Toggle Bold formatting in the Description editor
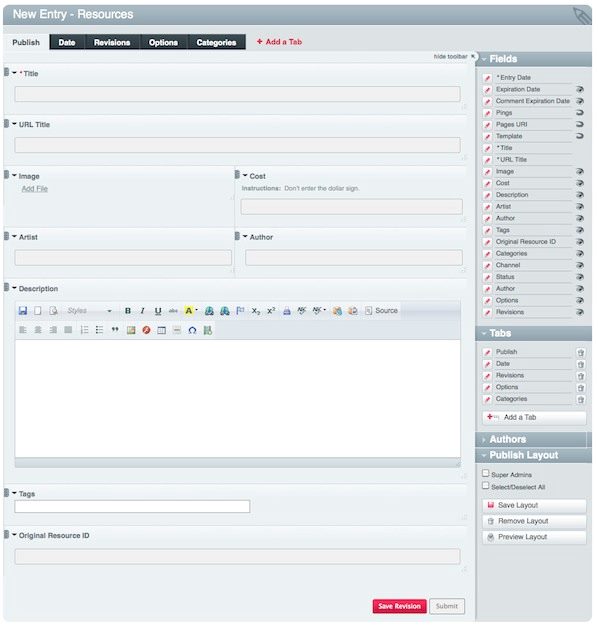Viewport: 598px width, 626px height. point(128,311)
